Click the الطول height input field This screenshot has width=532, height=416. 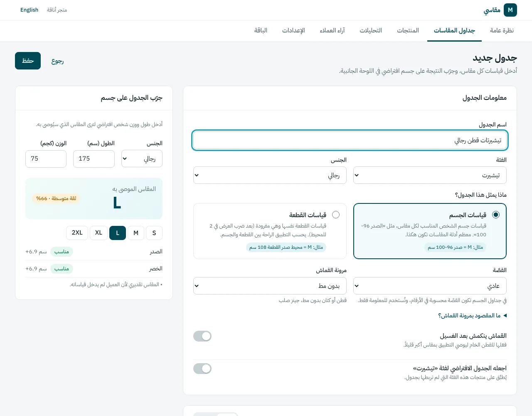coord(94,159)
